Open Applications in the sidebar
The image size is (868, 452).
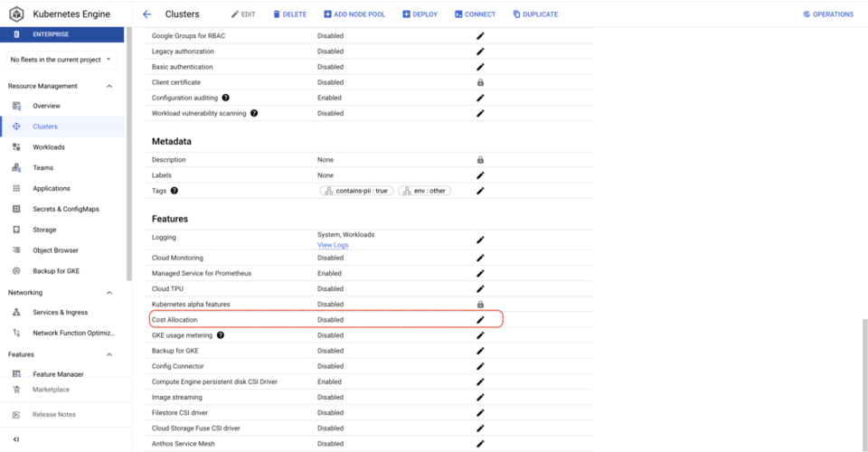click(62, 188)
